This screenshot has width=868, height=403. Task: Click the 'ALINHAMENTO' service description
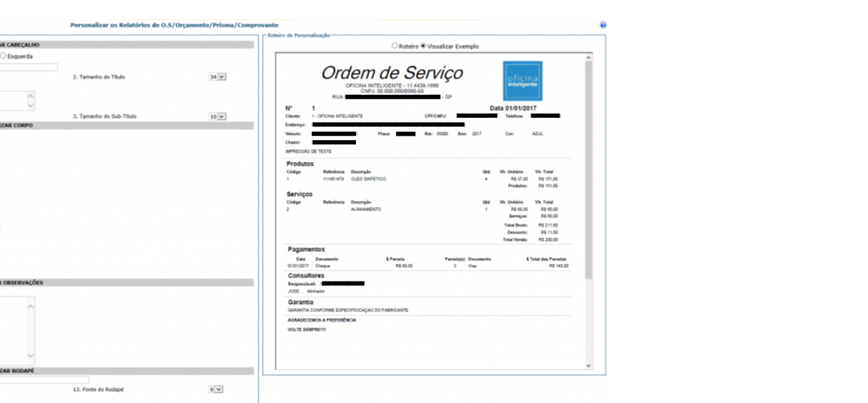tap(366, 210)
